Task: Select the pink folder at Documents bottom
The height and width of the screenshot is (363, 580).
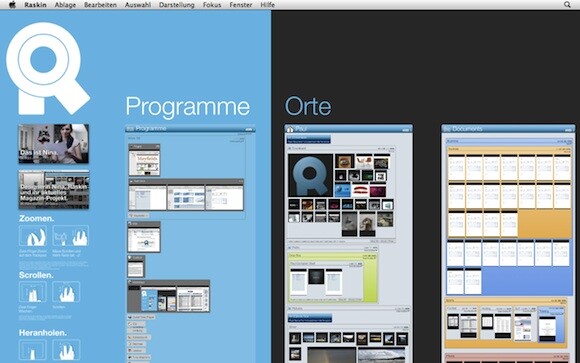Action: (506, 357)
